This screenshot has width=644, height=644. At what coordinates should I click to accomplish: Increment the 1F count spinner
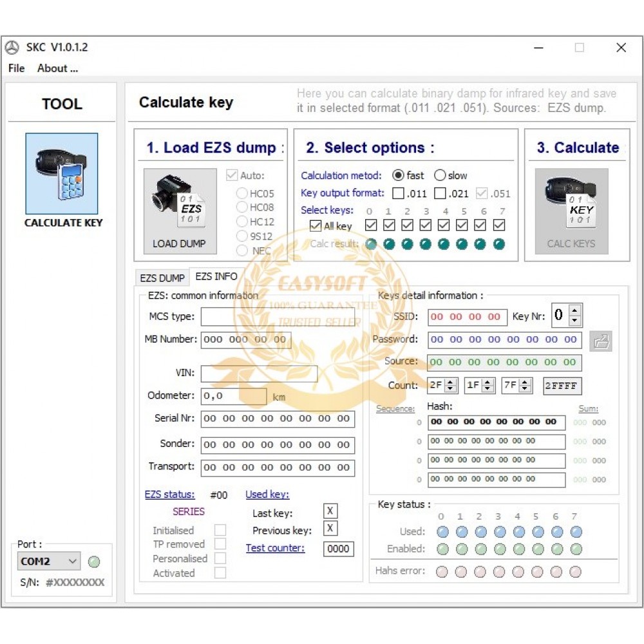point(488,382)
